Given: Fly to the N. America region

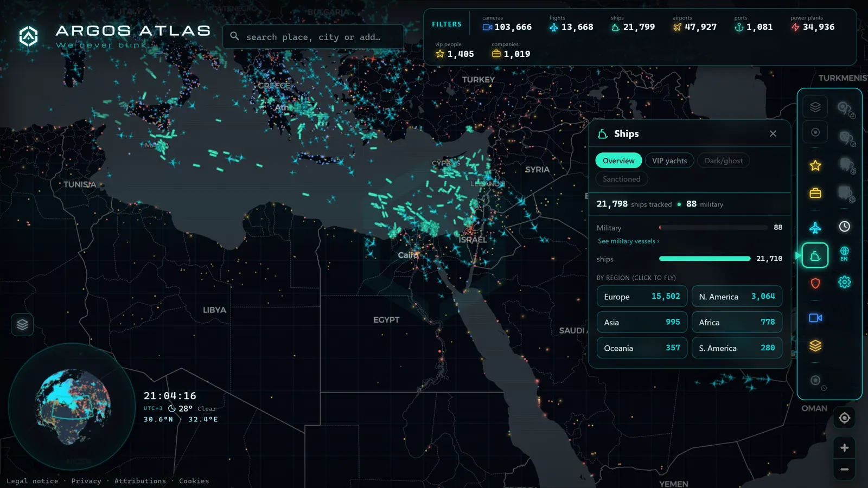Looking at the screenshot, I should click(737, 297).
